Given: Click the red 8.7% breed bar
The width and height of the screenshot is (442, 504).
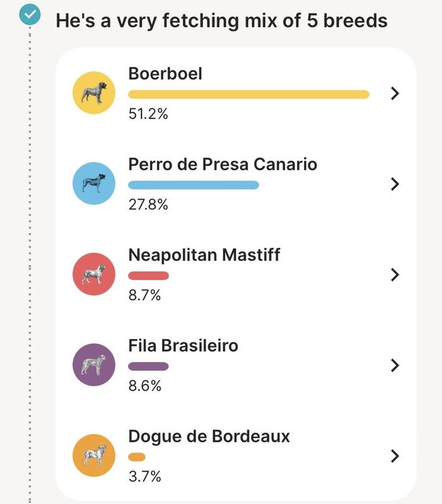Looking at the screenshot, I should (148, 275).
